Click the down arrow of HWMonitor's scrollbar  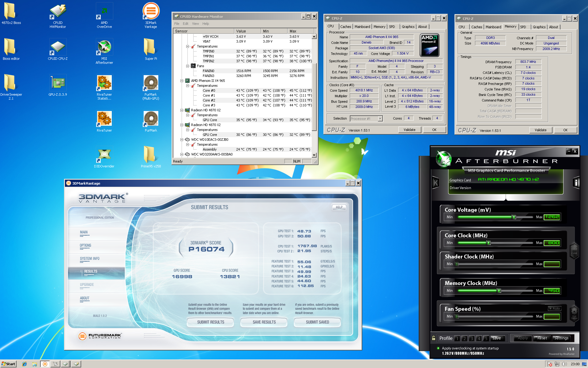(x=314, y=155)
